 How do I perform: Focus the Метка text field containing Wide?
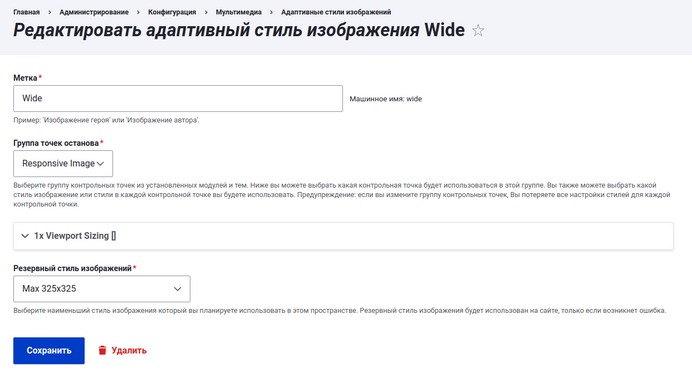tap(178, 98)
